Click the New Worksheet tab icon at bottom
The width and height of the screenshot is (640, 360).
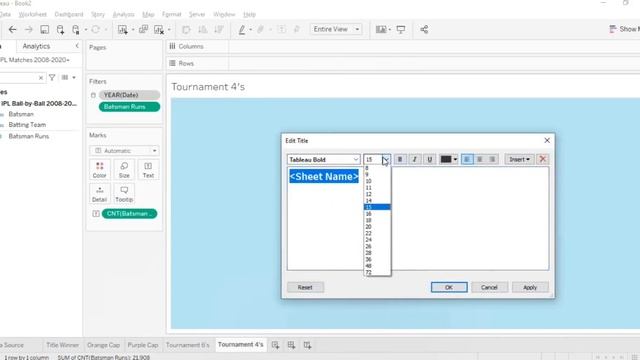(276, 345)
